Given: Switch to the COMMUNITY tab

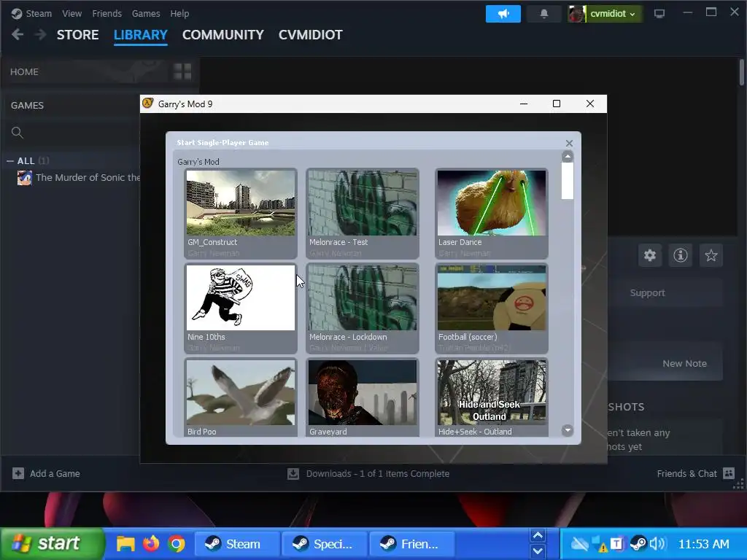Looking at the screenshot, I should click(x=223, y=35).
